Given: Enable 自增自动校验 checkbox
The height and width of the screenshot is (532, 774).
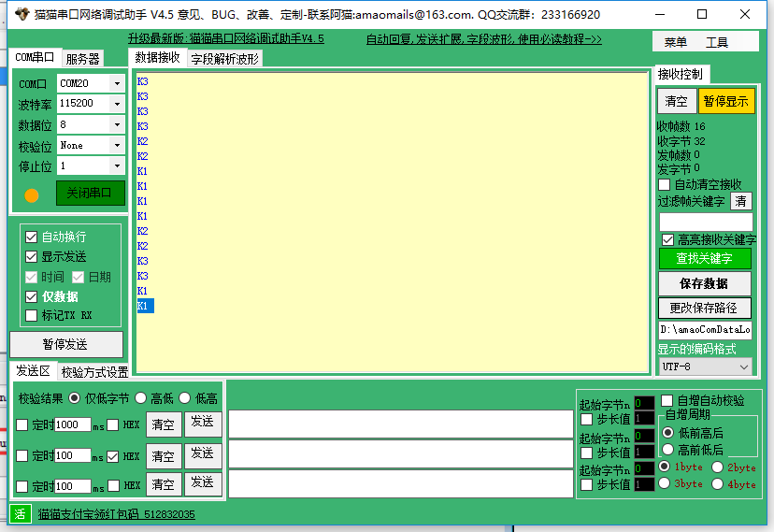Looking at the screenshot, I should tap(666, 400).
